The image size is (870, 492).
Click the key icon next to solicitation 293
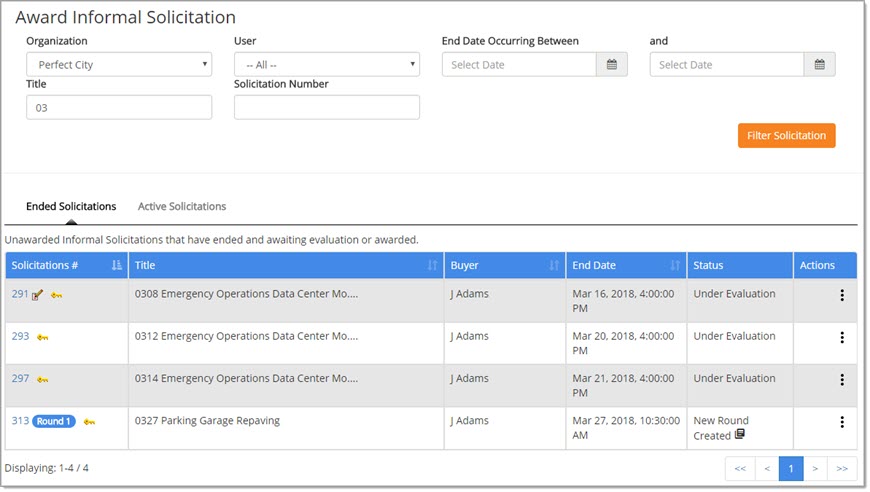pos(43,338)
